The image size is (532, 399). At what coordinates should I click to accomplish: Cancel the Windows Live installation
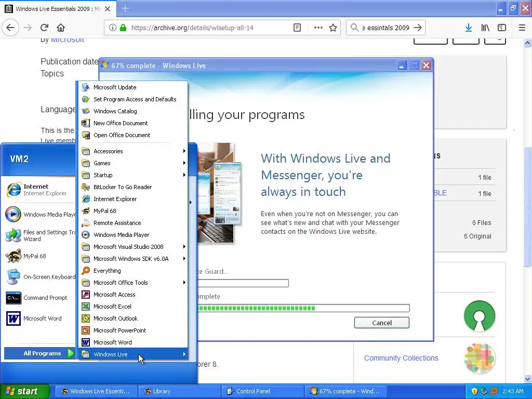[x=382, y=323]
